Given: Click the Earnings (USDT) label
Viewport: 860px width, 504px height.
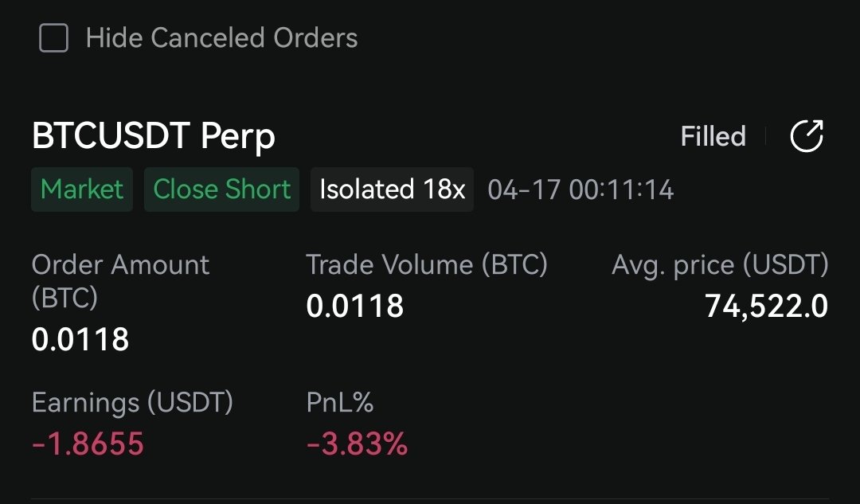Looking at the screenshot, I should point(132,403).
